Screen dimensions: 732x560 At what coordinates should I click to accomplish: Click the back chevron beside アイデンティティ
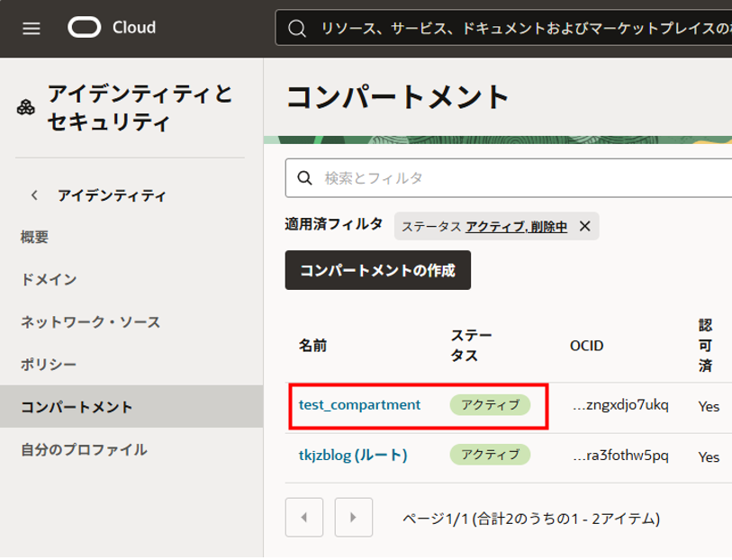pos(34,194)
